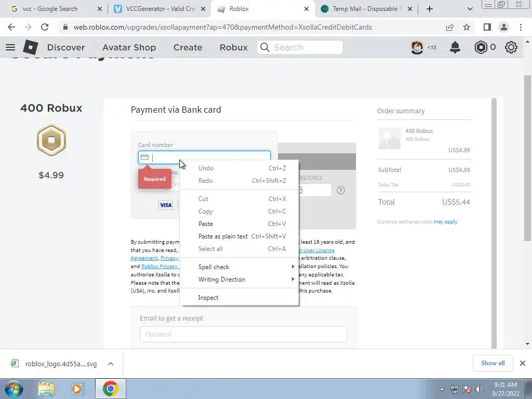Click the search magnifier in Roblox search
Screen dimensions: 532x399
[x=265, y=47]
